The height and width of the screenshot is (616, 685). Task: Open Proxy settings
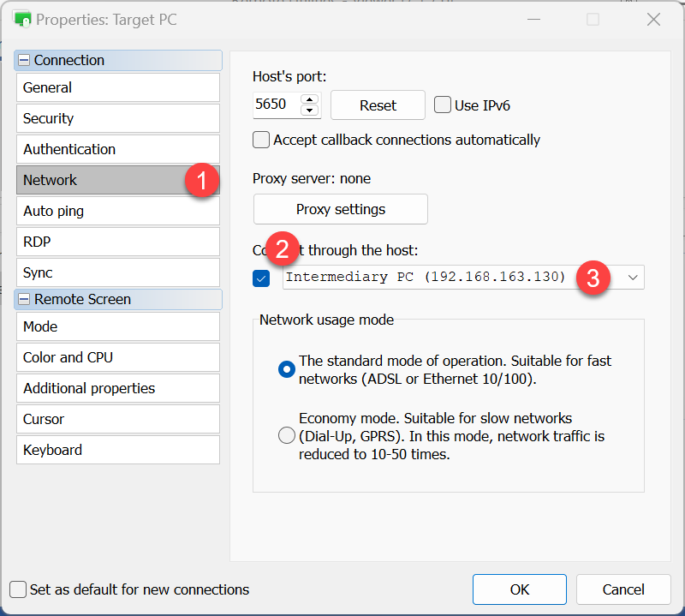click(340, 209)
